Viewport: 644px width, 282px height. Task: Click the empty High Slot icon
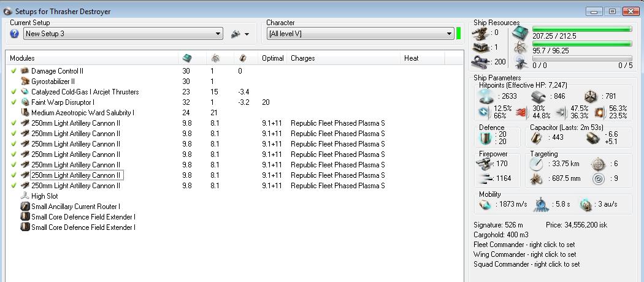tap(25, 196)
